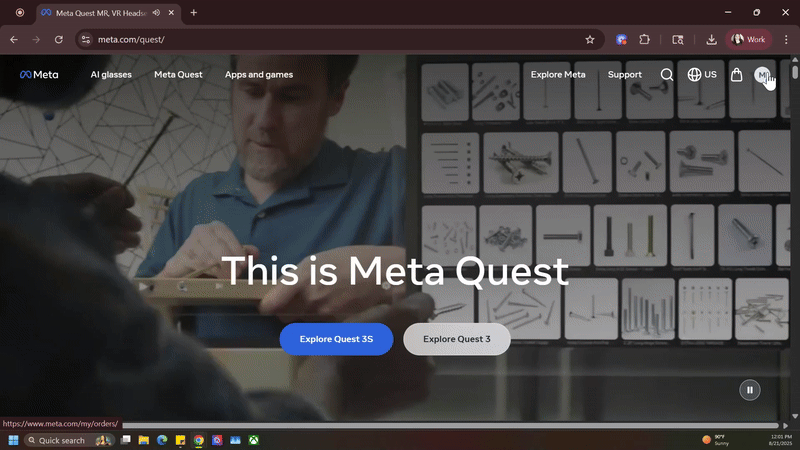Image resolution: width=800 pixels, height=450 pixels.
Task: Open the Apps and games menu
Action: tap(258, 75)
